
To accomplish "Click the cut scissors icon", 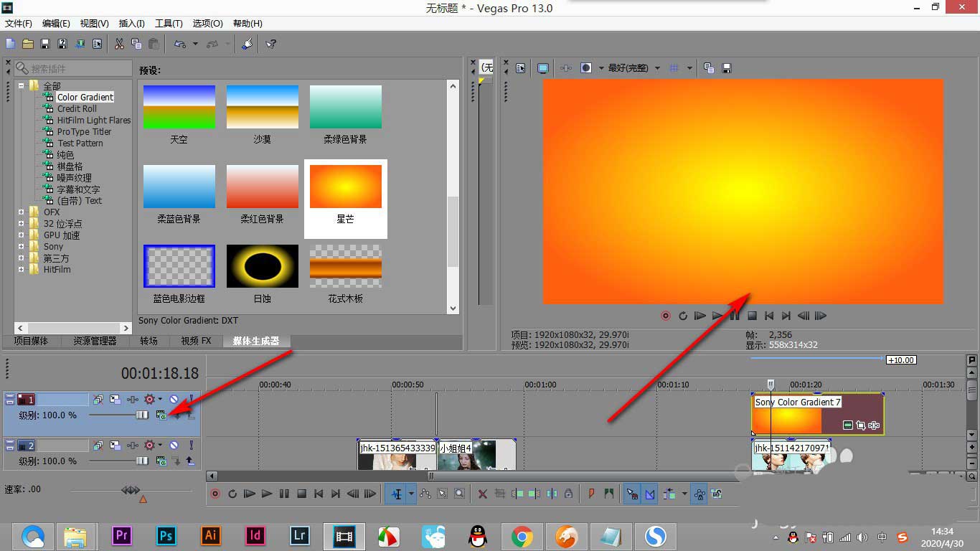I will click(x=119, y=44).
